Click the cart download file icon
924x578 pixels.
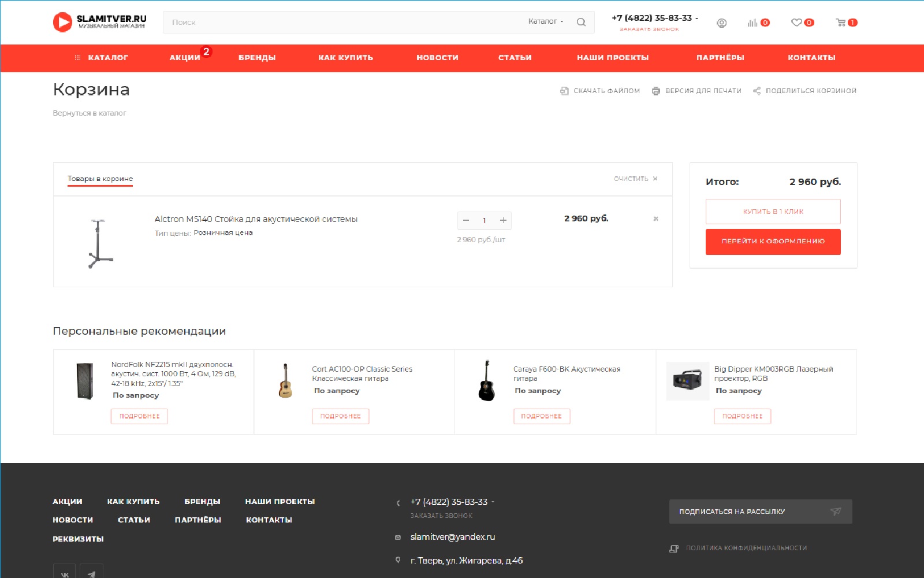point(564,91)
